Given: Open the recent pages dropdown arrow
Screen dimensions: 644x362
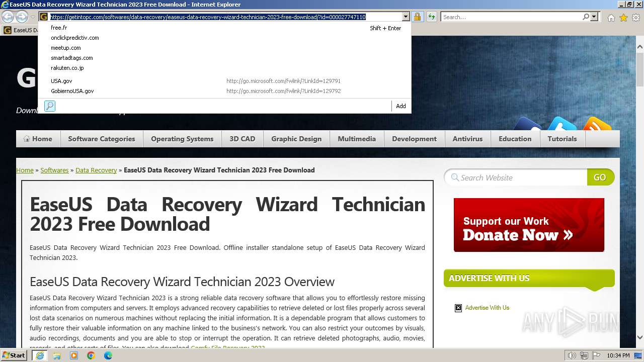Looking at the screenshot, I should (33, 17).
